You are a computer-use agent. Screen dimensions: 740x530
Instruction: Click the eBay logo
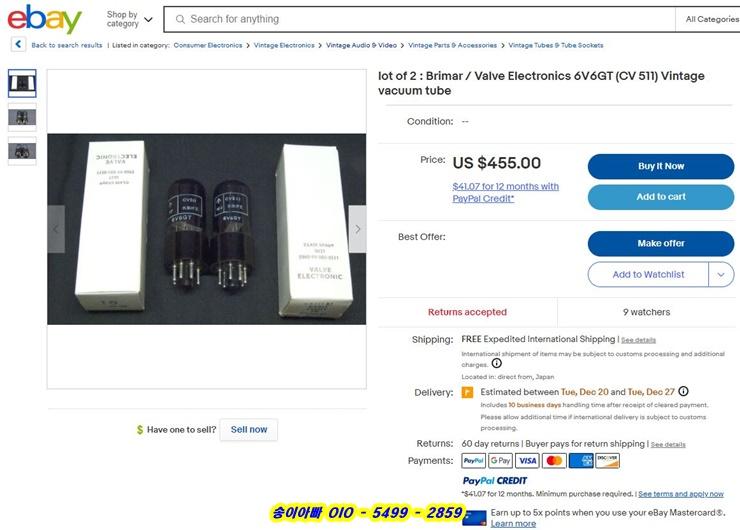point(44,19)
